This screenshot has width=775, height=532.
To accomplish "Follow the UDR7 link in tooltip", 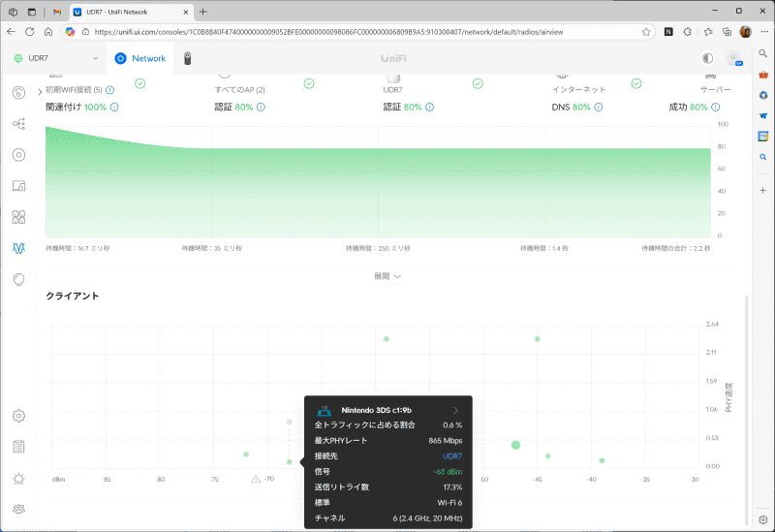I will click(452, 456).
